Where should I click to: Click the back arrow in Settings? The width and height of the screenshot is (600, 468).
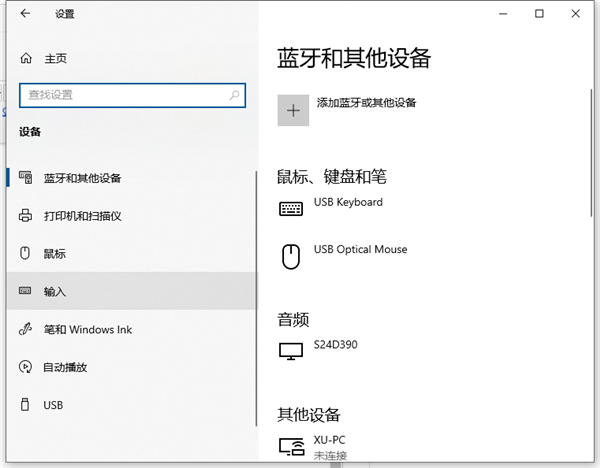25,14
